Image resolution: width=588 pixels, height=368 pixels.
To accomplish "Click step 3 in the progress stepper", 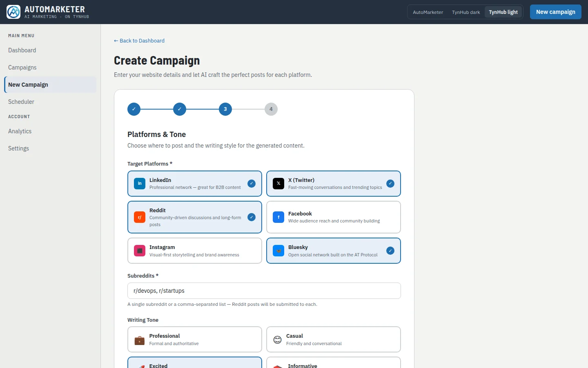I will coord(225,109).
